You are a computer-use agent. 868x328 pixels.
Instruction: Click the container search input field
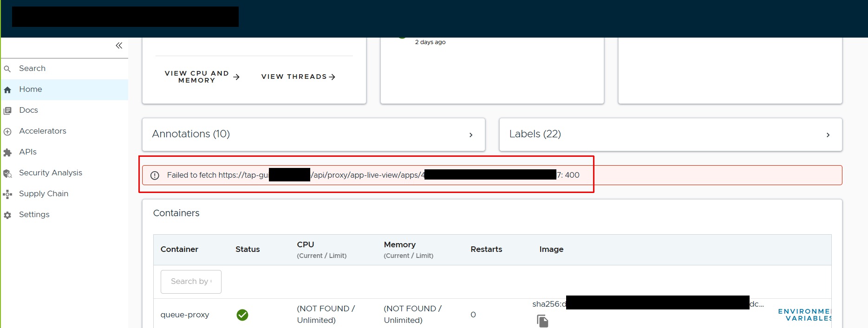click(x=191, y=282)
